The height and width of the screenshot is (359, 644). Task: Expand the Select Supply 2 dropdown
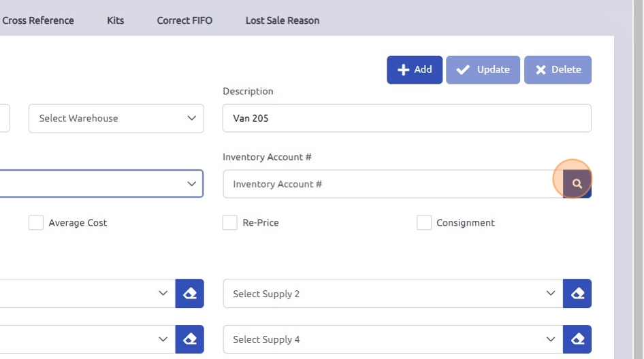coord(393,294)
